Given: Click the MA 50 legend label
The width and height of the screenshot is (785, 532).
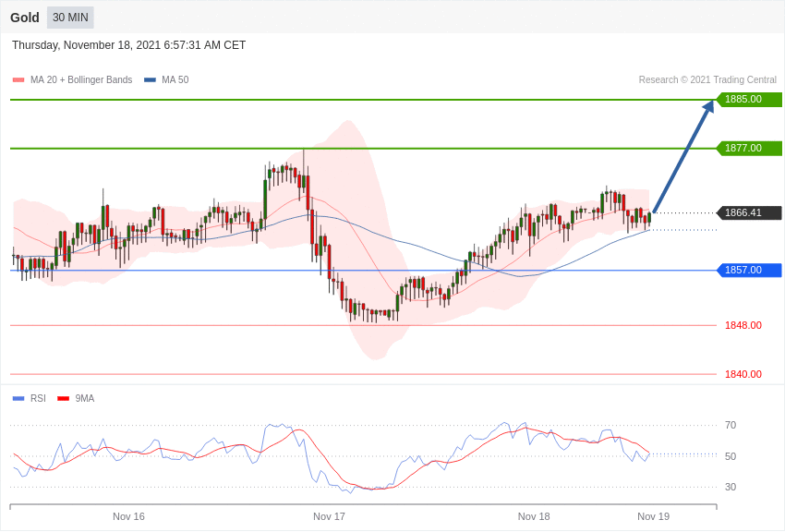Looking at the screenshot, I should click(x=175, y=79).
